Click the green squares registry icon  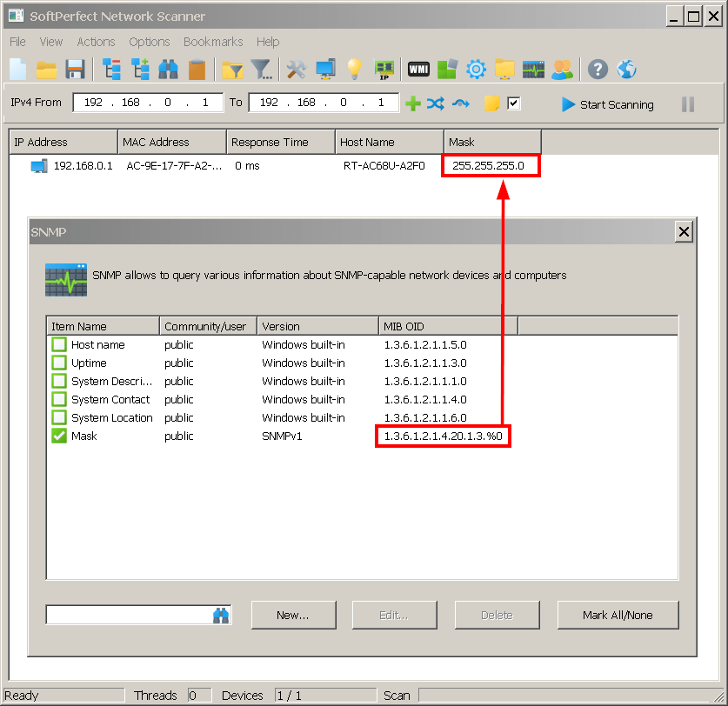tap(447, 70)
